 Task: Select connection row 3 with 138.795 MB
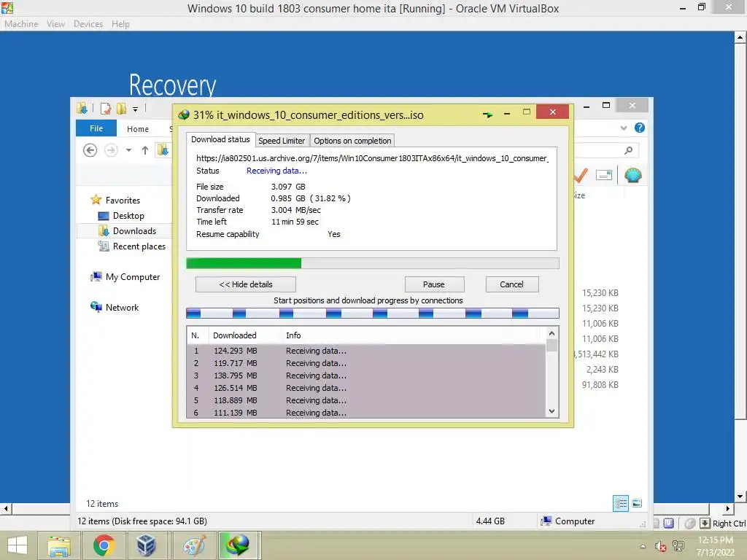pos(366,376)
